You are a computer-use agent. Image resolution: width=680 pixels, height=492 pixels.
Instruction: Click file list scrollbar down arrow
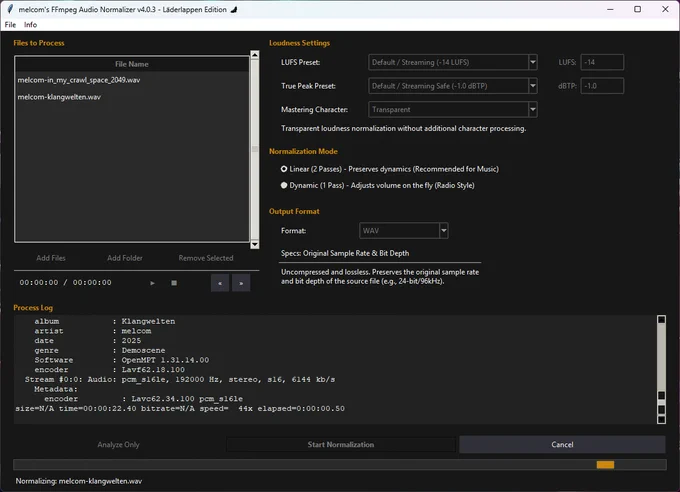click(255, 245)
